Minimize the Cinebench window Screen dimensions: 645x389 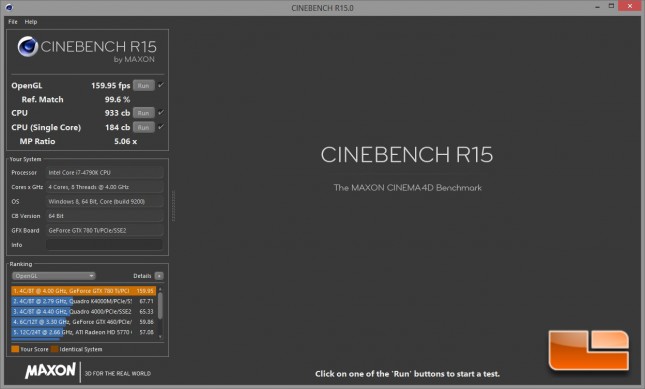(597, 7)
